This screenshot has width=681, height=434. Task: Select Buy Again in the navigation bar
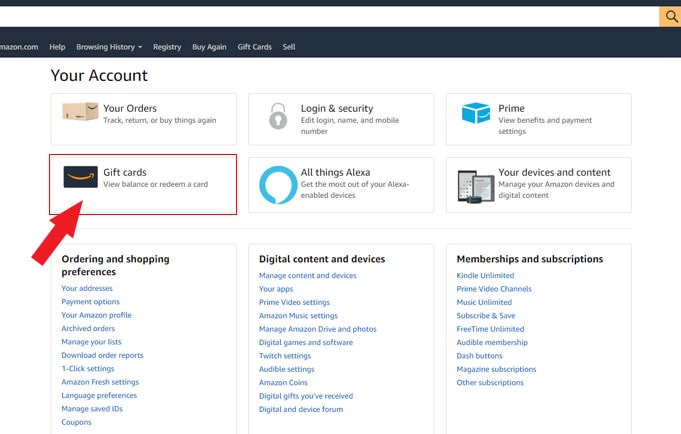pyautogui.click(x=209, y=47)
